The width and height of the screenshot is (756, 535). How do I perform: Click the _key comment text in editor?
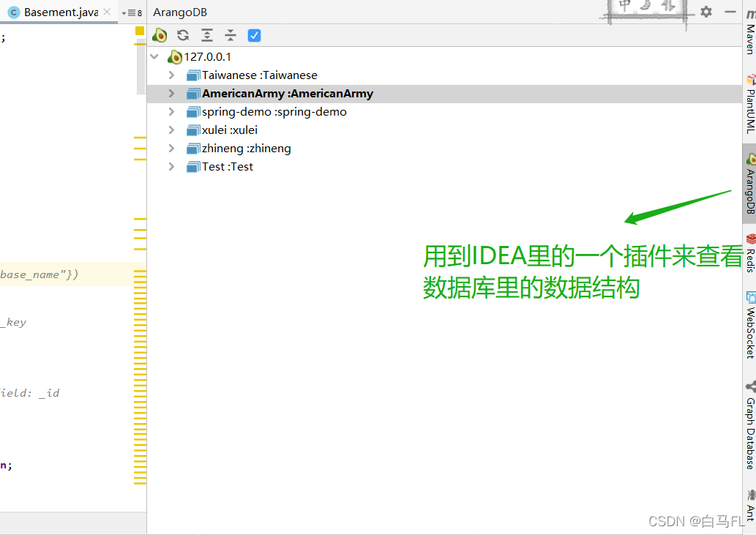(13, 322)
